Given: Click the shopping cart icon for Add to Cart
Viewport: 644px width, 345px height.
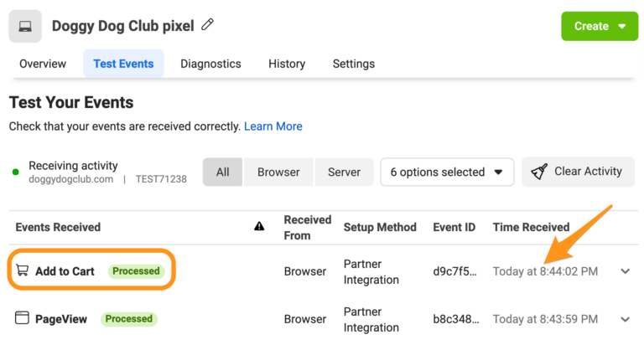Looking at the screenshot, I should [x=22, y=270].
